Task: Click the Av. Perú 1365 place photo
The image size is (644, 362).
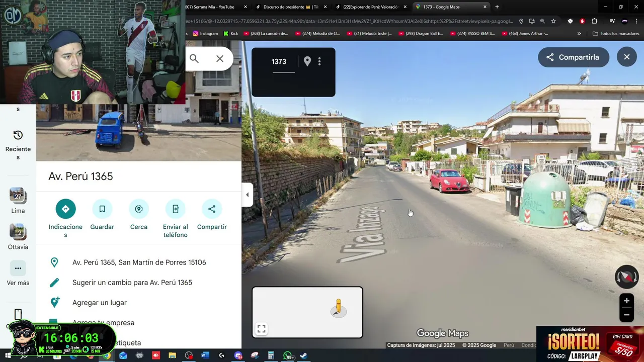Action: tap(138, 132)
